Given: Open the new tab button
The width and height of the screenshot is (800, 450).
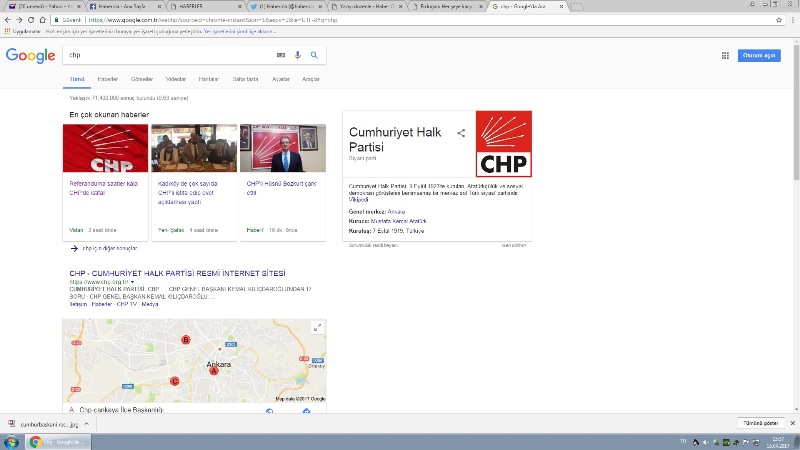Looking at the screenshot, I should 577,7.
